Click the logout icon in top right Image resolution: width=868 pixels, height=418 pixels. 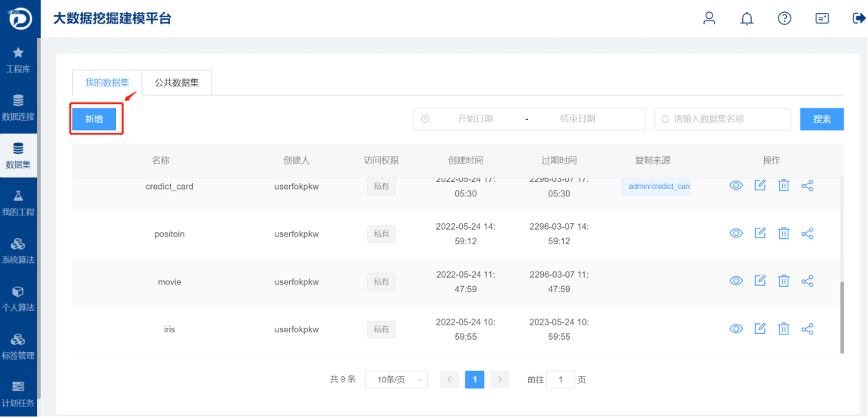tap(858, 18)
